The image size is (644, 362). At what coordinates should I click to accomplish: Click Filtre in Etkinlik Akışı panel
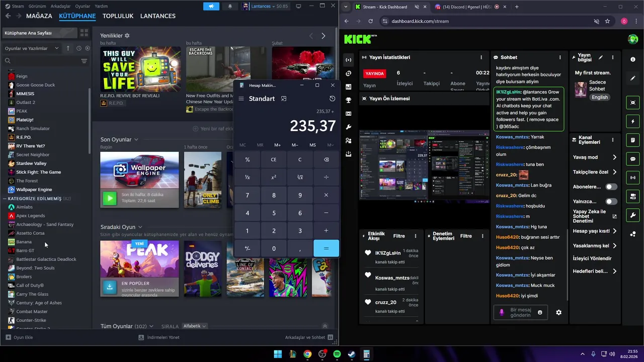399,236
